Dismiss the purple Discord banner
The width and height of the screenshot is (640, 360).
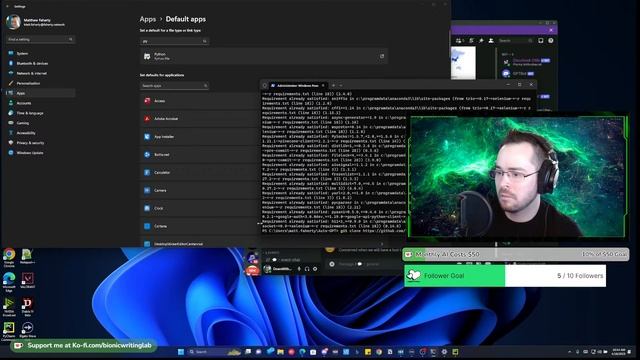click(x=551, y=30)
